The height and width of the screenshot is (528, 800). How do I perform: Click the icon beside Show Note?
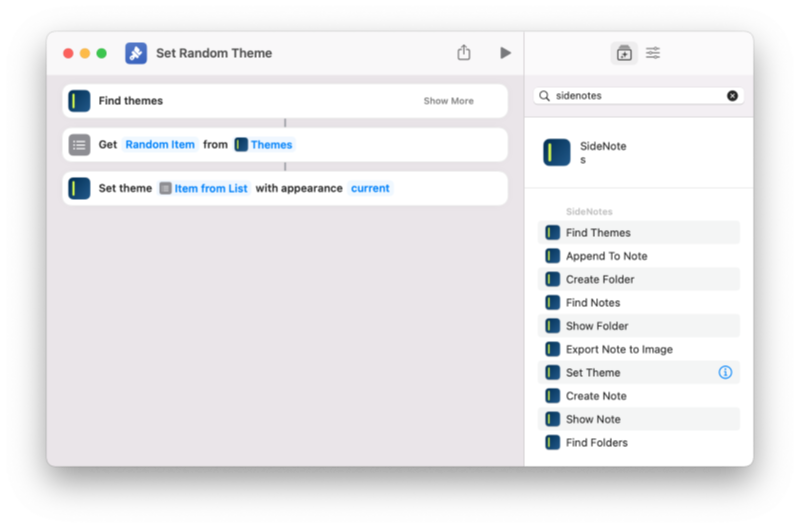coord(553,419)
